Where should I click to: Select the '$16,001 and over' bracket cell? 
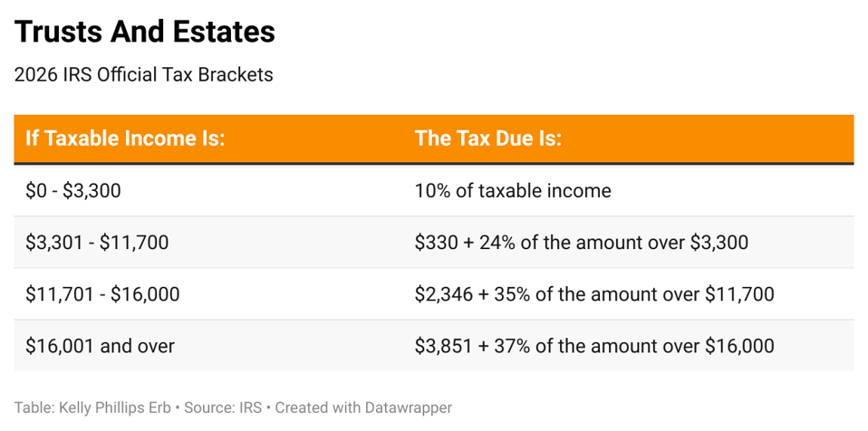(100, 346)
